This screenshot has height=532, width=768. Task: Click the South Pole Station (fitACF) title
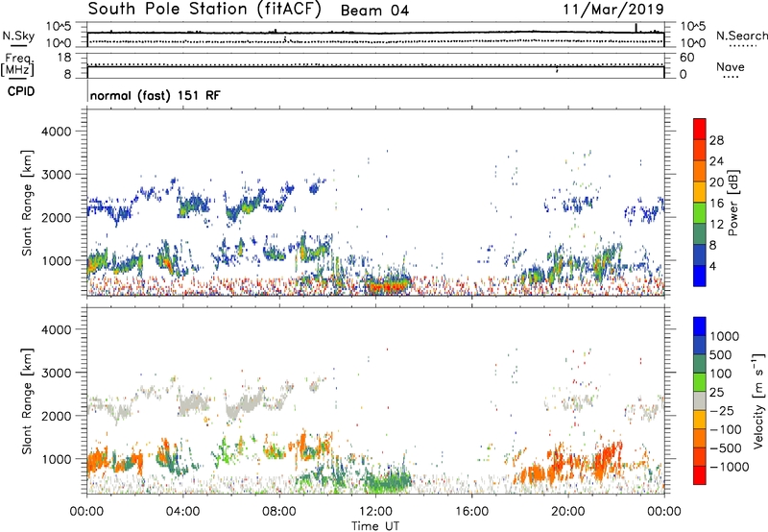point(204,10)
